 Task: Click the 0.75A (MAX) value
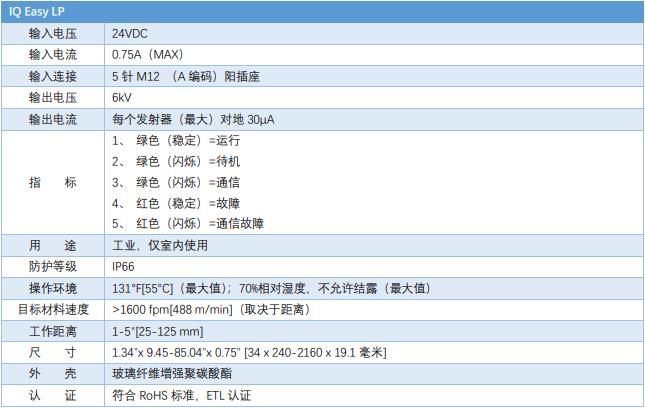click(148, 55)
